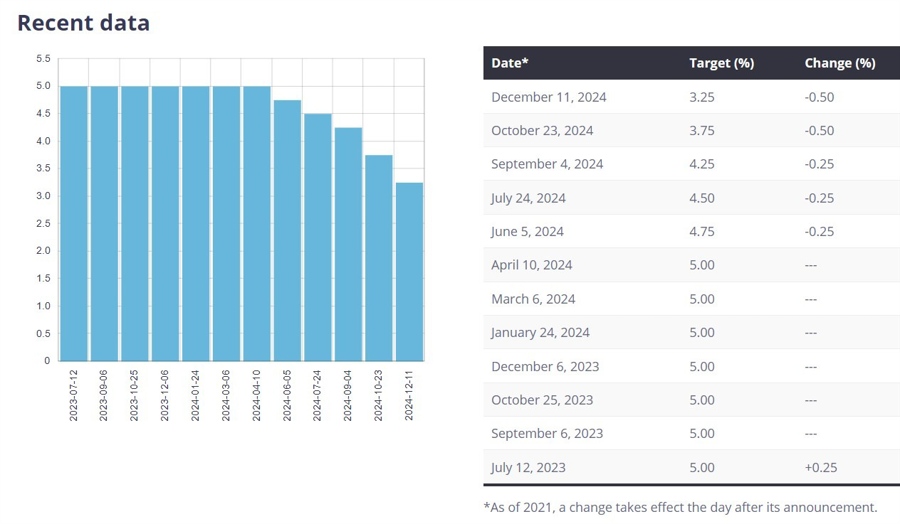The width and height of the screenshot is (900, 524).
Task: Click the 2024-04-10 chart bar
Action: (257, 223)
